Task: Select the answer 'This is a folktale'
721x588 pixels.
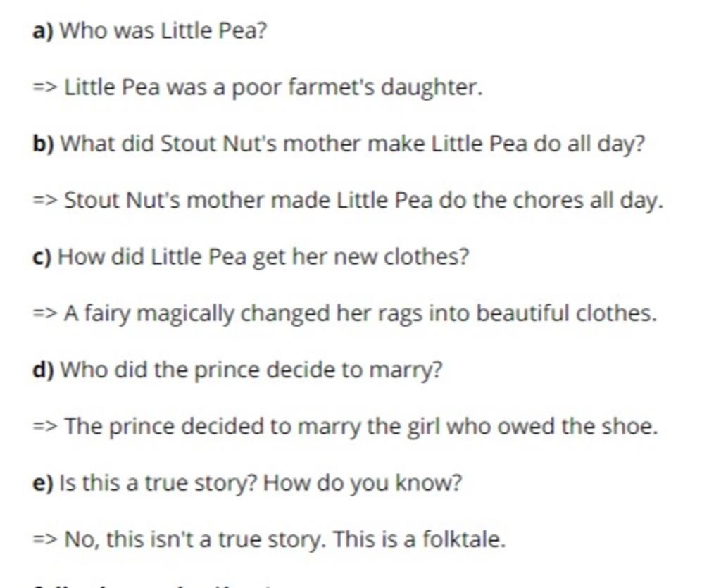Action: [x=418, y=539]
